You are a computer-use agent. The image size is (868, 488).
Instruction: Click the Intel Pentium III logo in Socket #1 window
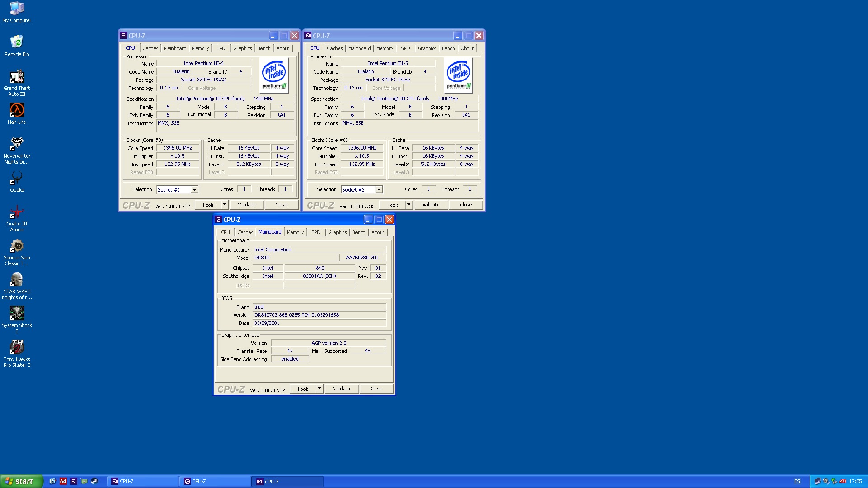pos(274,75)
